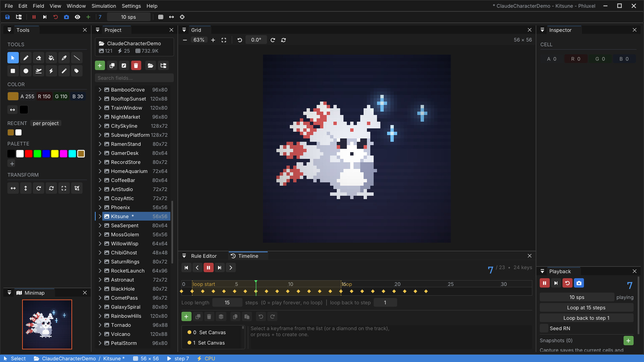Screen dimensions: 644x362
Task: Select the Line tool
Action: [77, 58]
